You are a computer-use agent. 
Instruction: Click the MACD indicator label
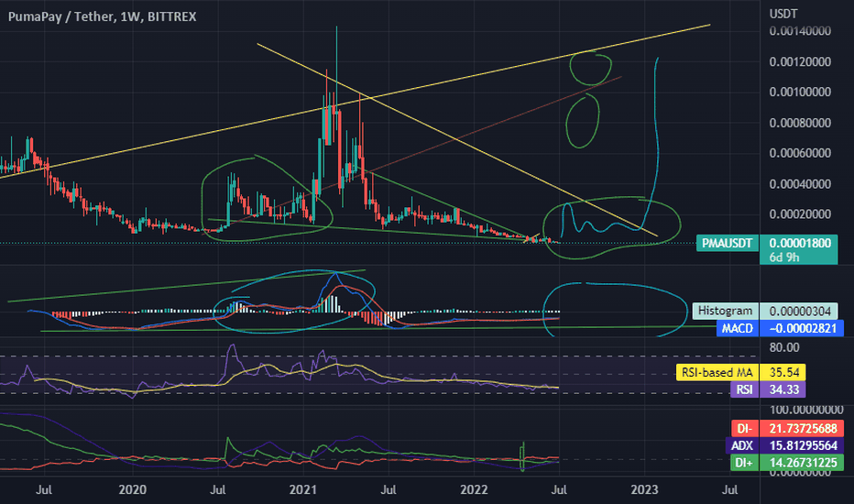pos(737,329)
